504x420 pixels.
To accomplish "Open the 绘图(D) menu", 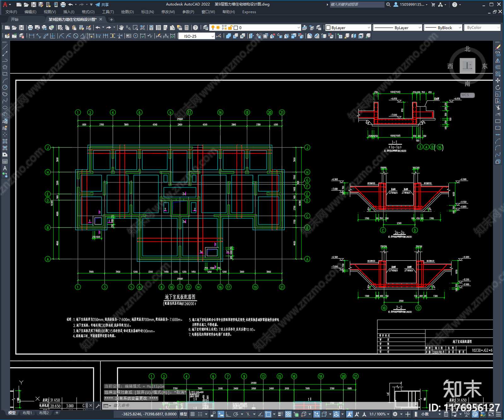I will point(127,12).
